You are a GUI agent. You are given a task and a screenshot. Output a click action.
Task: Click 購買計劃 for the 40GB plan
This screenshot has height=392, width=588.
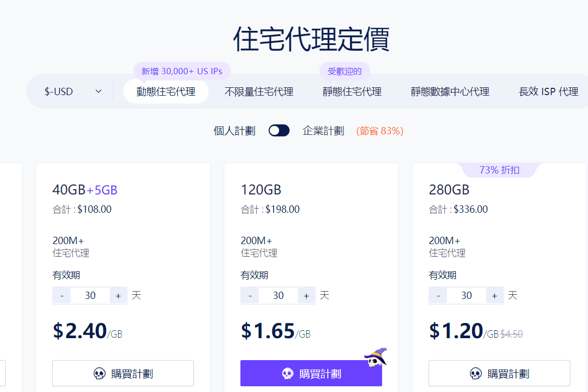tap(123, 373)
